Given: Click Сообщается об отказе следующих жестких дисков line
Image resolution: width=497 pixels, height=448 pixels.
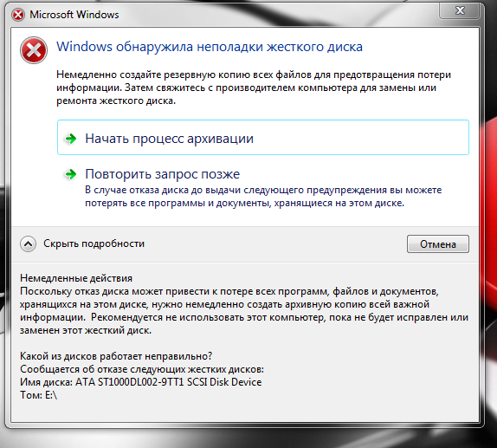Looking at the screenshot, I should [142, 369].
